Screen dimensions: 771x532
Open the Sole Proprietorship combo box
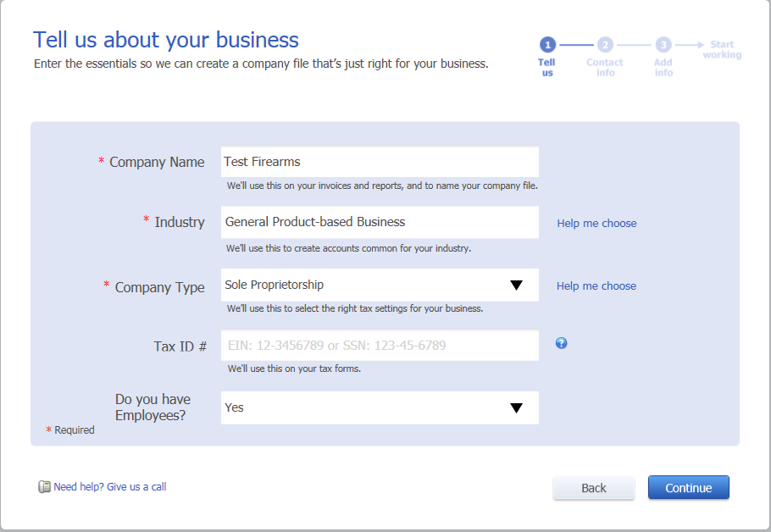pyautogui.click(x=380, y=285)
